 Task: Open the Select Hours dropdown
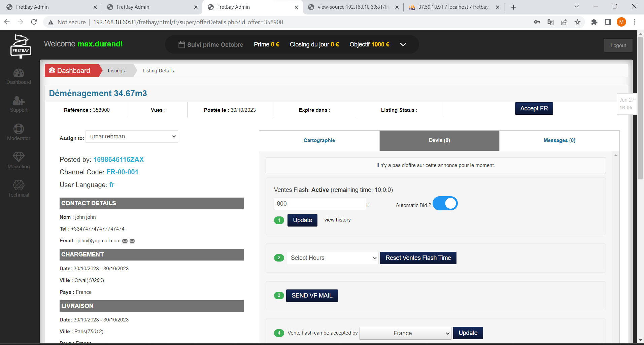tap(332, 258)
